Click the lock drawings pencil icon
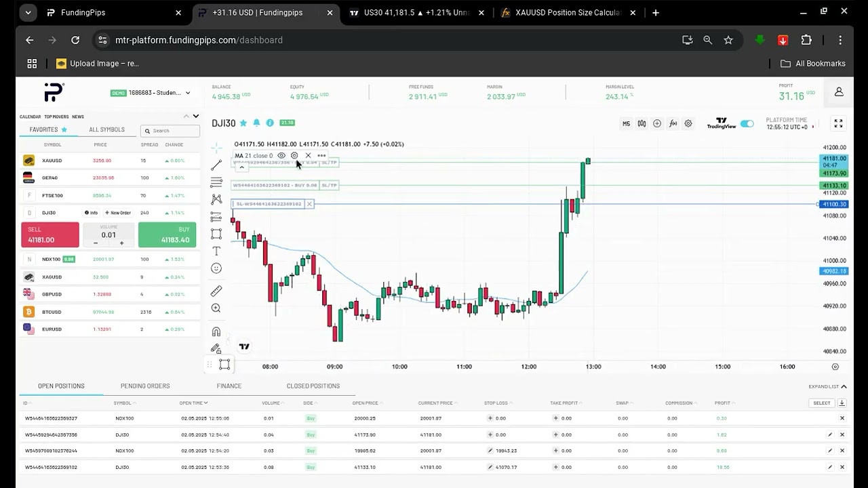868x488 pixels. pos(216,348)
